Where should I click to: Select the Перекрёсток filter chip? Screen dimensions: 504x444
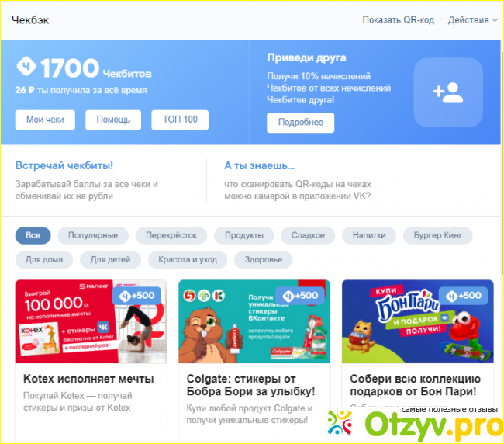[171, 235]
